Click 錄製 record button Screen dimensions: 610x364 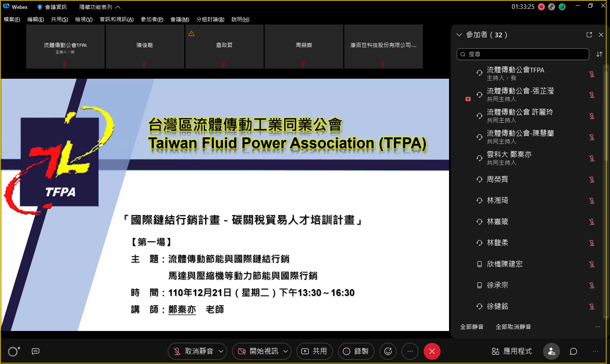(x=356, y=351)
